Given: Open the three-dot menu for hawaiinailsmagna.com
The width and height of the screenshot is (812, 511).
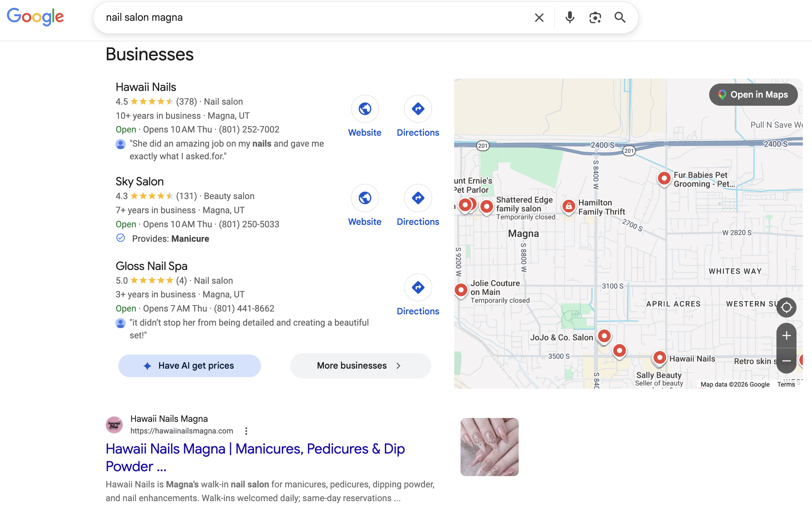Looking at the screenshot, I should tap(246, 431).
